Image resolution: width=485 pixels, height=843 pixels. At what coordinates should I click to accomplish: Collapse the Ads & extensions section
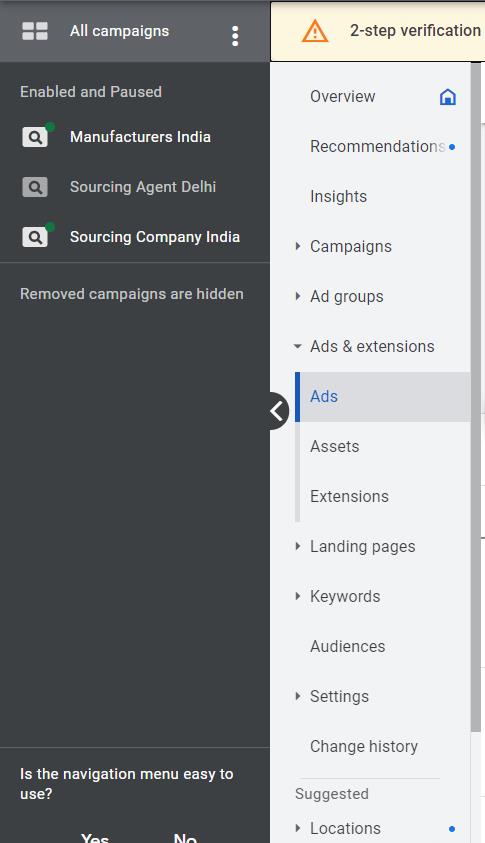coord(298,346)
